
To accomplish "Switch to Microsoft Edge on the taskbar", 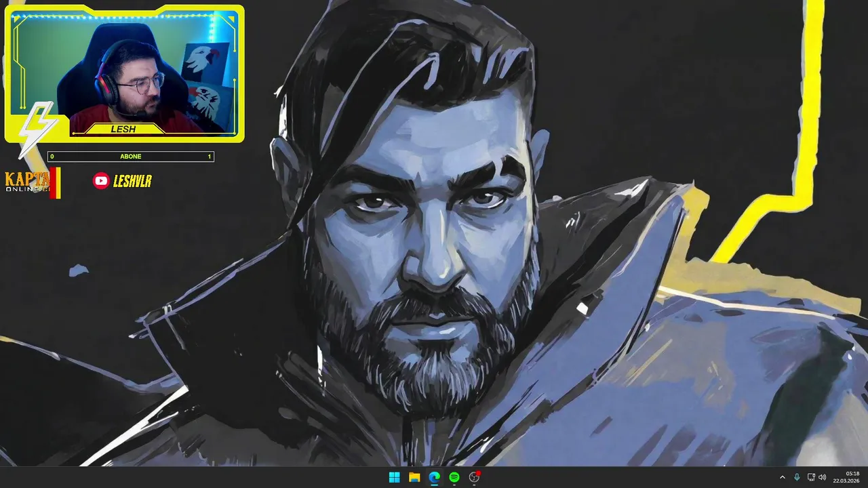I will coord(434,477).
